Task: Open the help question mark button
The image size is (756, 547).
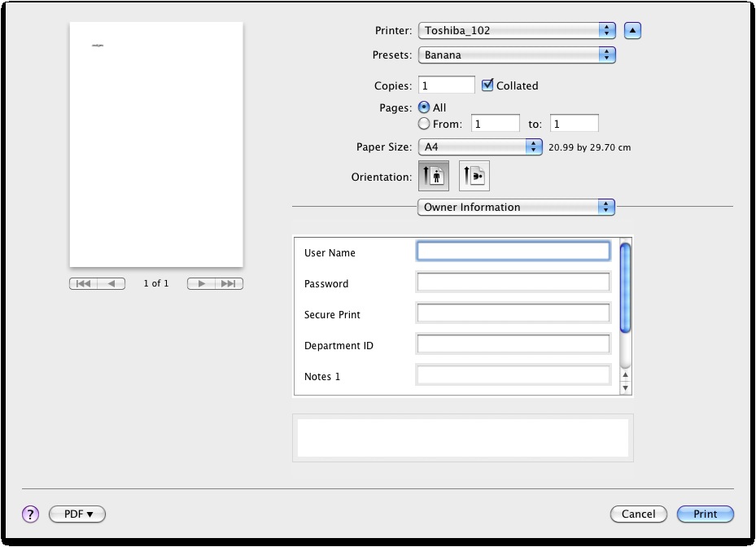Action: pos(30,514)
